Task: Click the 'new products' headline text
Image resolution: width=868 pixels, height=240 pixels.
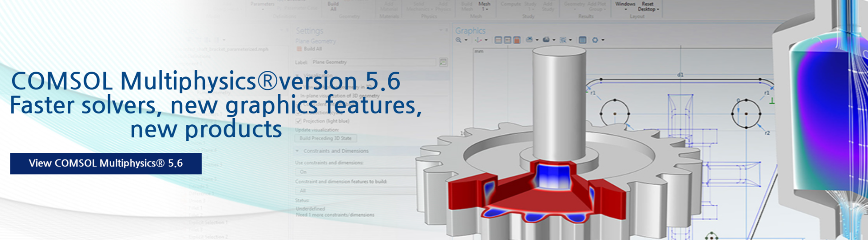Action: [x=206, y=129]
